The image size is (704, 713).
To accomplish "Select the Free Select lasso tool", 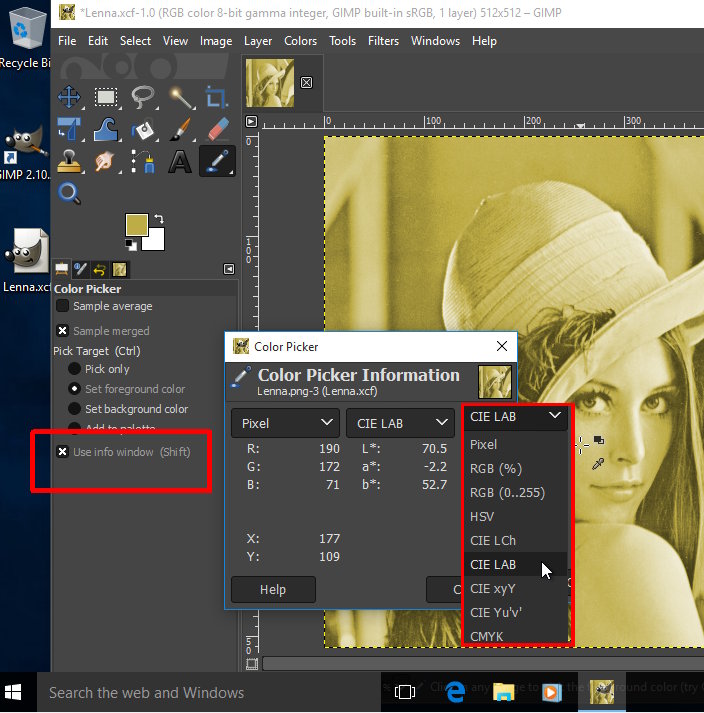I will click(x=143, y=97).
